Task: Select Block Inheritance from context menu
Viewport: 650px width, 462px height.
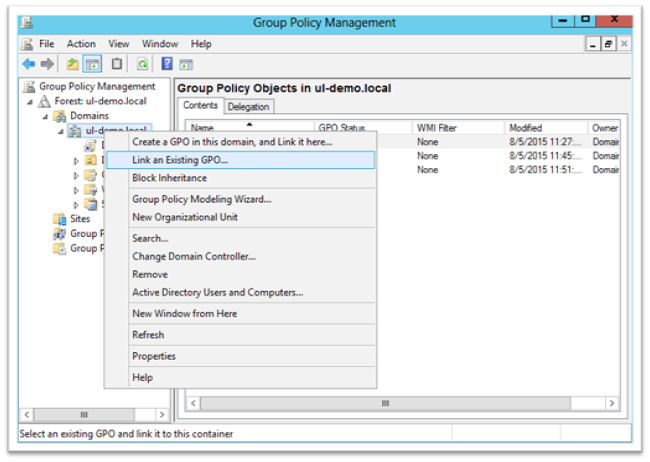Action: [169, 178]
